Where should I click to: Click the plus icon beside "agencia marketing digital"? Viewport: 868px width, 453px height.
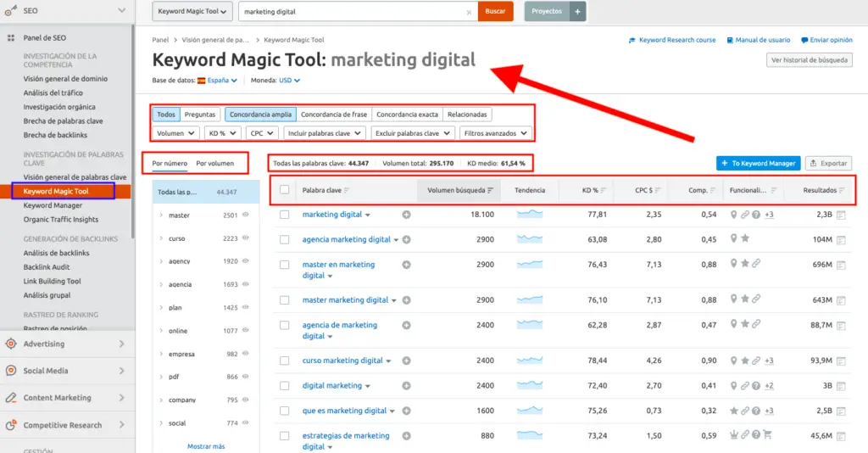[406, 240]
